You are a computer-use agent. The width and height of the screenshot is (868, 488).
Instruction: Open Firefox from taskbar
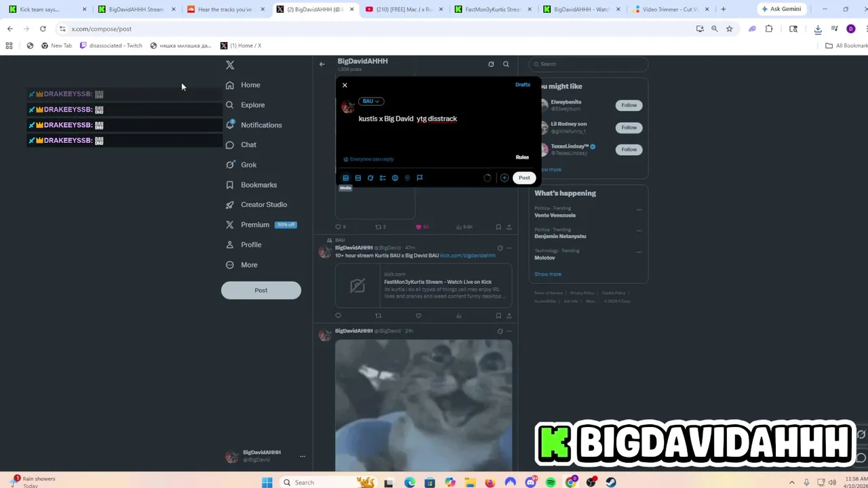[490, 483]
